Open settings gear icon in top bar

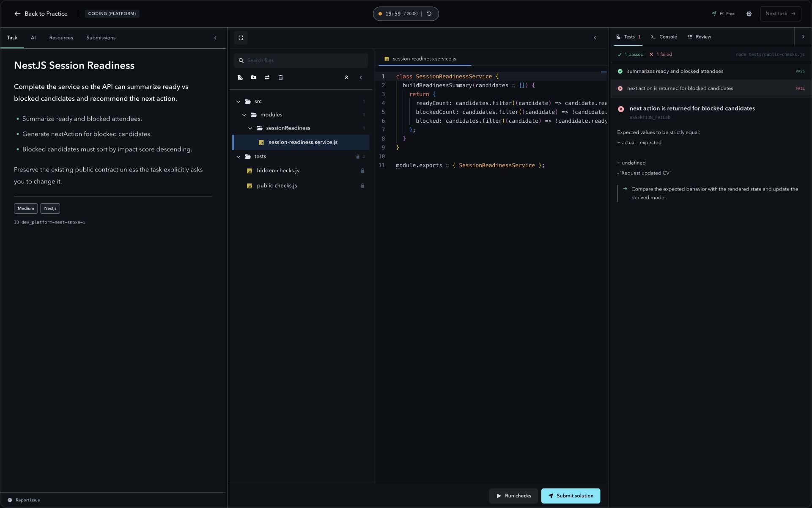coord(749,14)
